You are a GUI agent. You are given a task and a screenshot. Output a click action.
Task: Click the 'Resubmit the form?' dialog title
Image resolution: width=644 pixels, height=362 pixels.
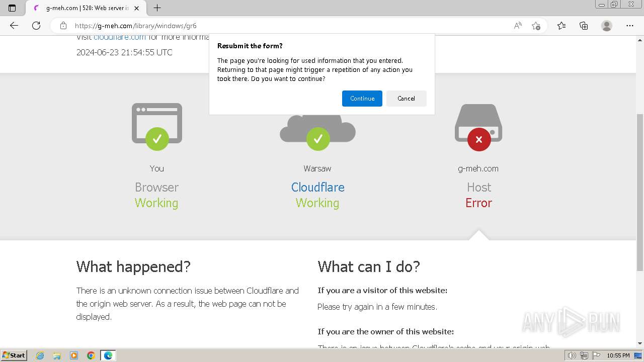(250, 46)
